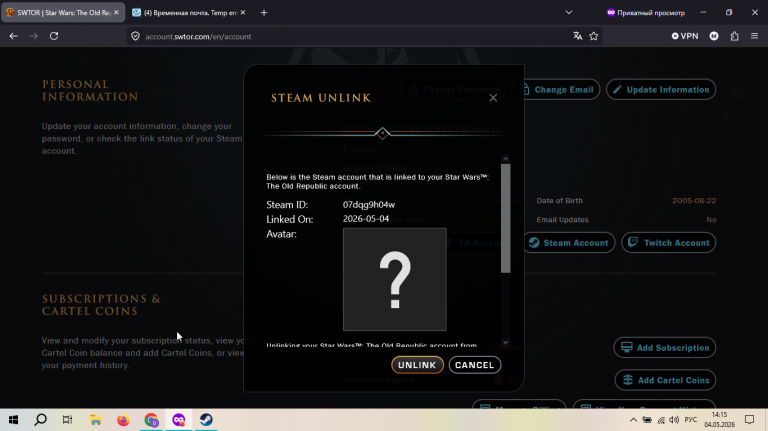This screenshot has height=431, width=768.
Task: Dismiss dialog with CANCEL button
Action: point(474,365)
